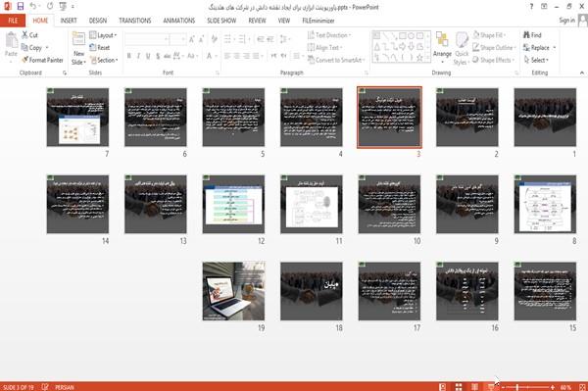588x391 pixels.
Task: Click the Sign in link
Action: [x=566, y=21]
